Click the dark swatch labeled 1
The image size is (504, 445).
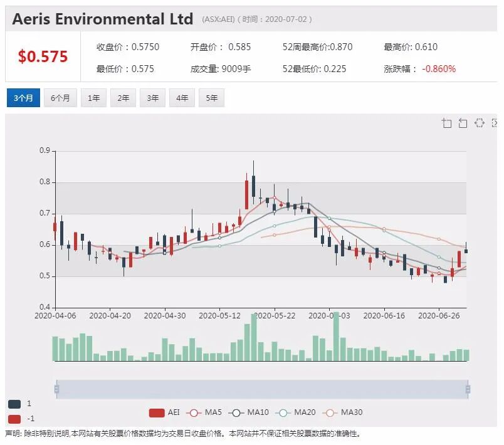(14, 404)
